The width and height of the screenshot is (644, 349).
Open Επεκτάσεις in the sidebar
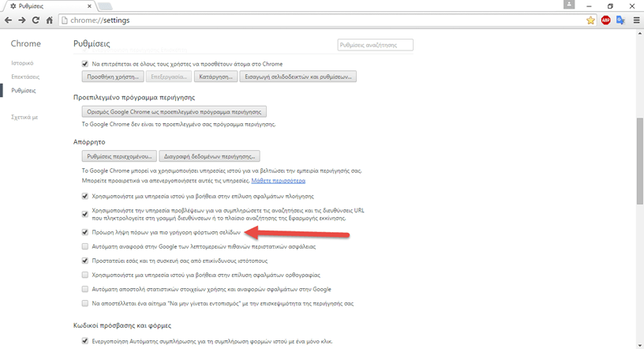pyautogui.click(x=25, y=77)
